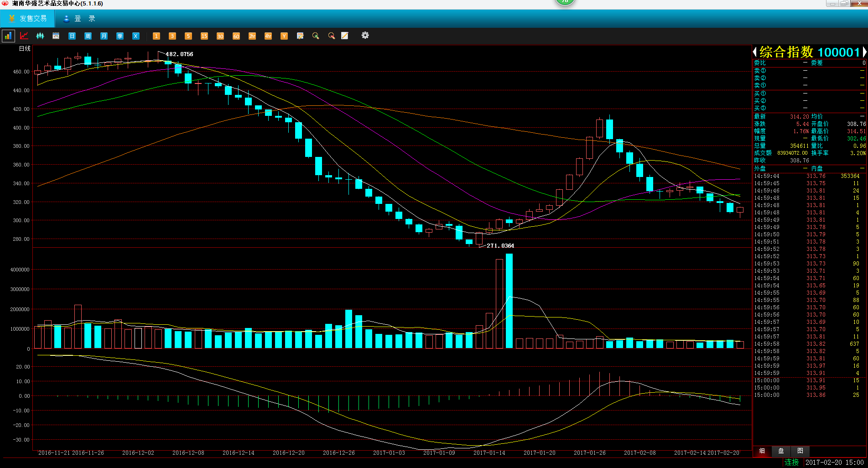Select daily period (日) button
The image size is (868, 468).
pos(72,36)
